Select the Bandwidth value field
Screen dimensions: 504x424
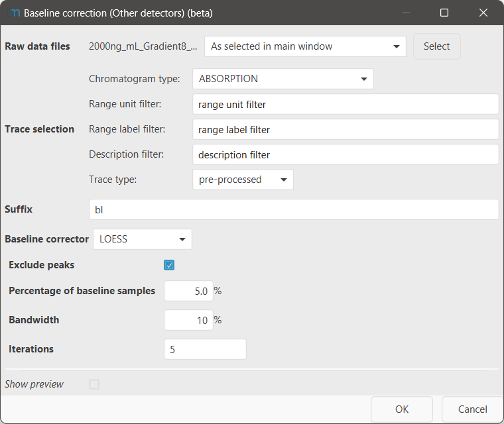point(188,320)
